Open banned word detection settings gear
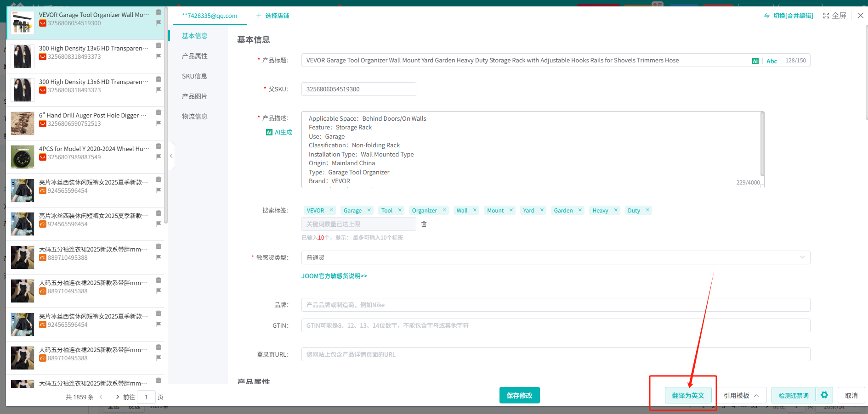This screenshot has width=868, height=414. tap(824, 395)
